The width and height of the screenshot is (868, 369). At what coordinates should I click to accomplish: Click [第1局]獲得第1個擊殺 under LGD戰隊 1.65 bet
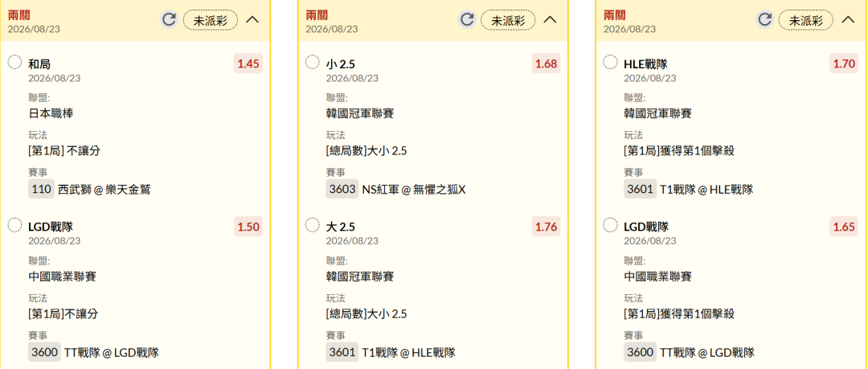[679, 314]
